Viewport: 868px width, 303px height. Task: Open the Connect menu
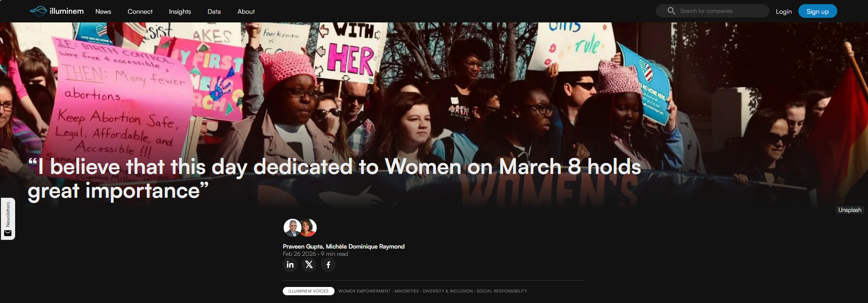tap(140, 11)
